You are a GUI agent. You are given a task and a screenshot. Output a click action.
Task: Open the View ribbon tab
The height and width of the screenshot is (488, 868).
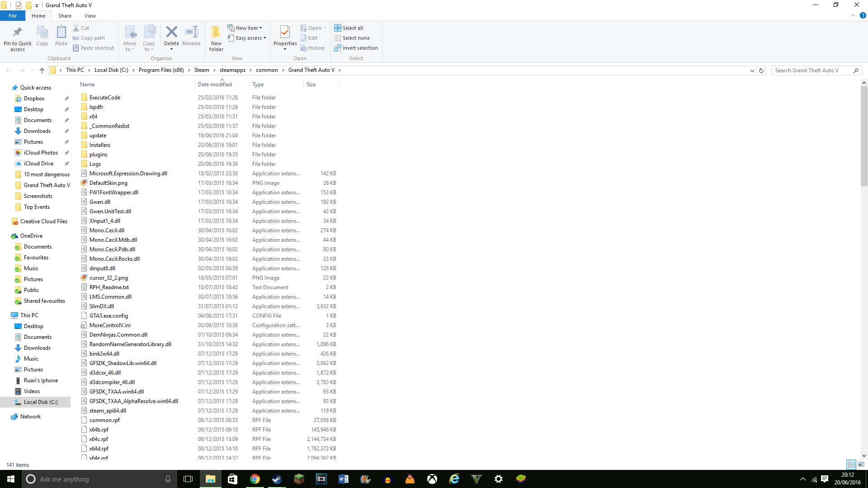coord(90,16)
